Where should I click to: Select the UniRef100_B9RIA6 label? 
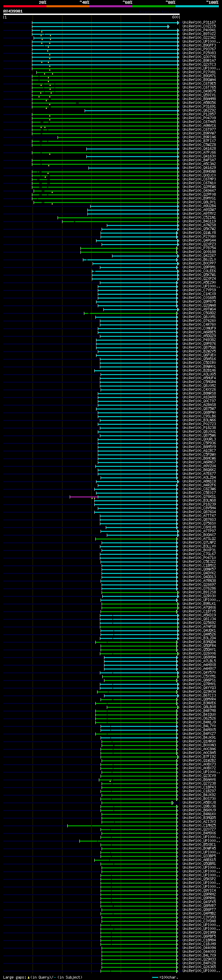tap(199, 137)
